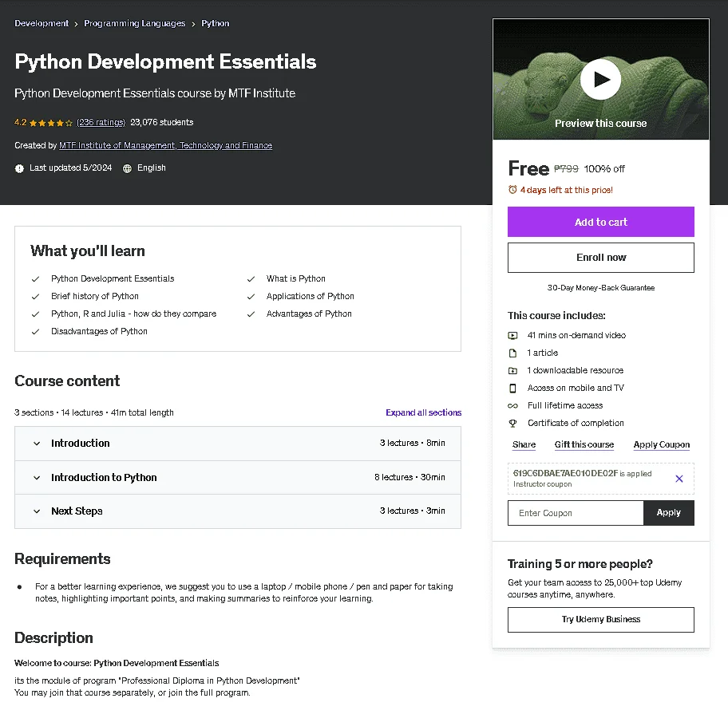The image size is (728, 714).
Task: Click the article document icon
Action: pos(512,353)
